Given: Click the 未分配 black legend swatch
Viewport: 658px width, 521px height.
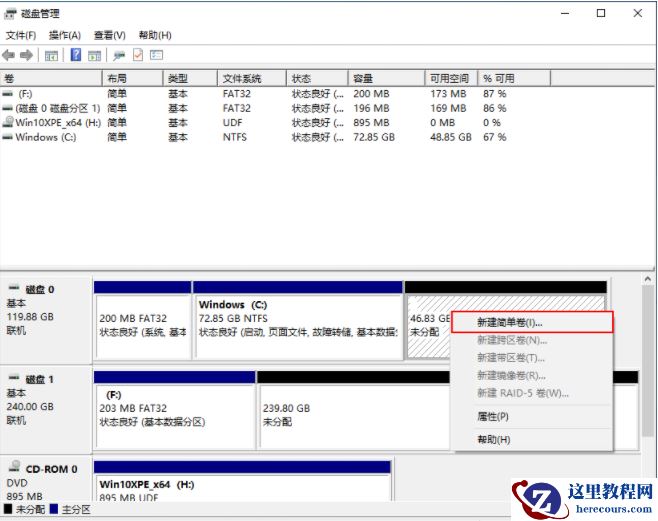Looking at the screenshot, I should [8, 509].
